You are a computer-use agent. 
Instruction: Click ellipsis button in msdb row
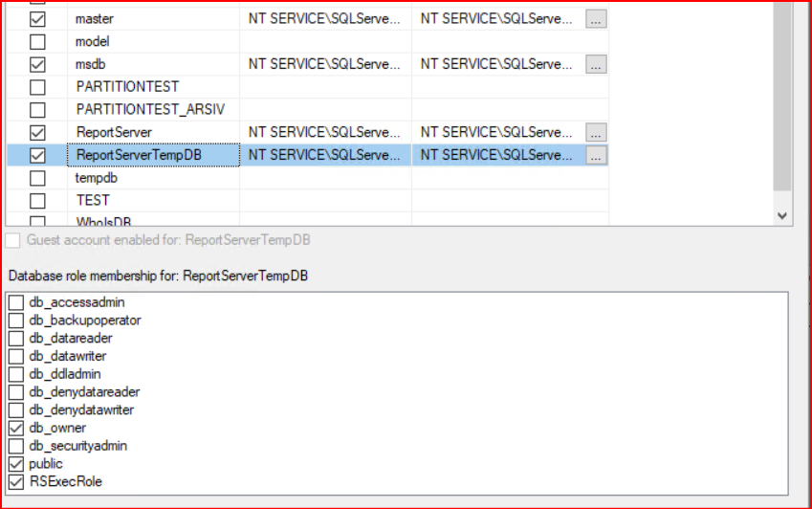tap(596, 64)
